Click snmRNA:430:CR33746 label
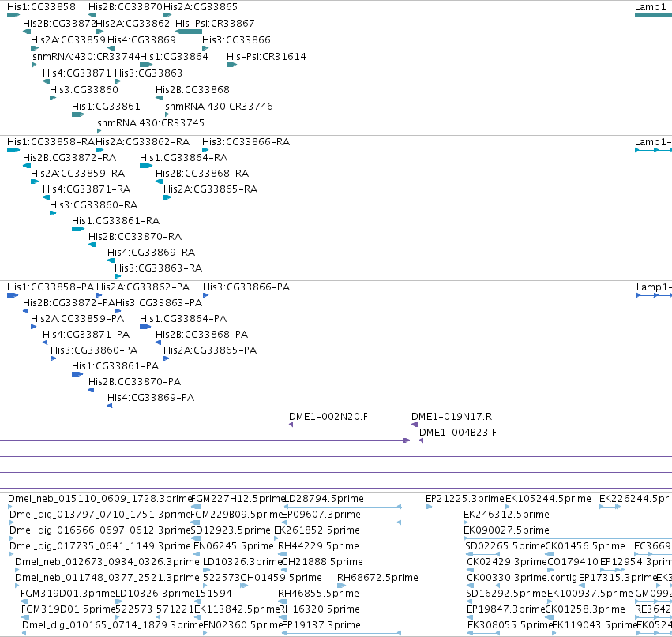Image resolution: width=672 pixels, height=637 pixels. point(219,107)
